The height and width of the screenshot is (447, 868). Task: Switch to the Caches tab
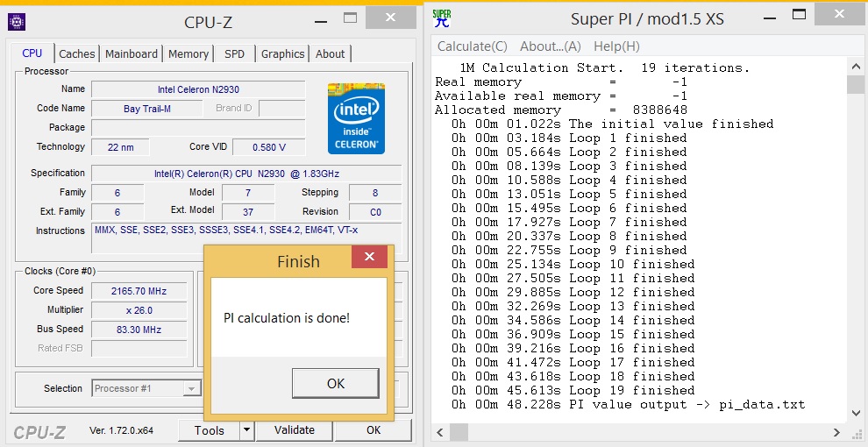click(77, 53)
